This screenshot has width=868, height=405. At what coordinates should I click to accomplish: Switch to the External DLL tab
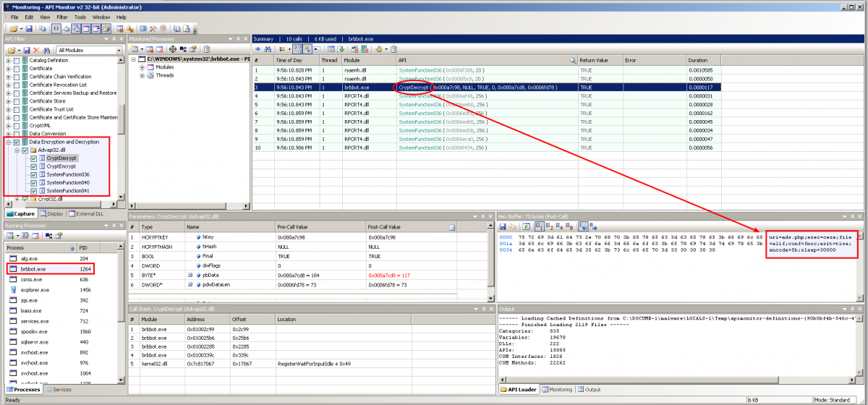tap(88, 213)
